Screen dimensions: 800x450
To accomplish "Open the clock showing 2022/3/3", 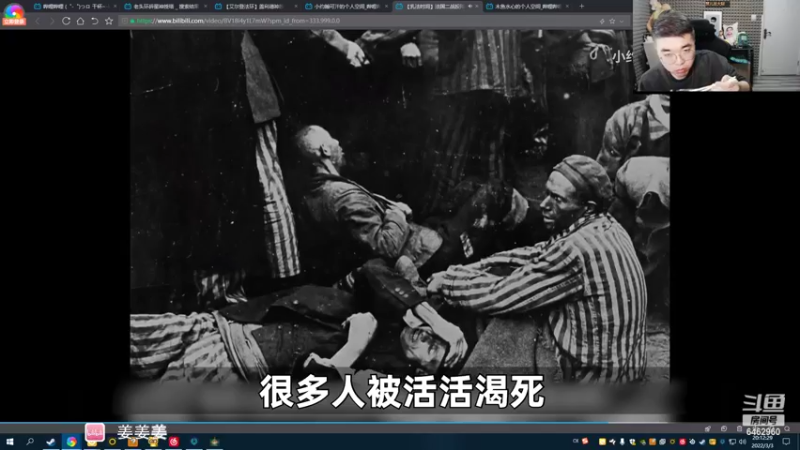I will (x=762, y=442).
